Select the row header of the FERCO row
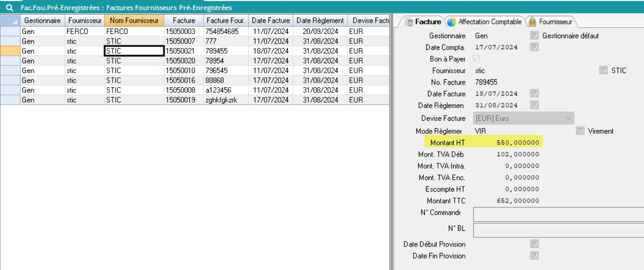Screen dimensions: 644x270 (x=10, y=31)
